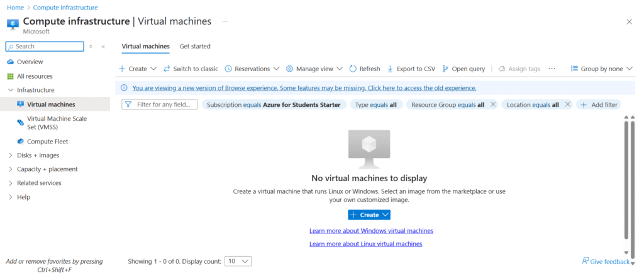
Task: Expand the Disks + images section
Action: 11,155
